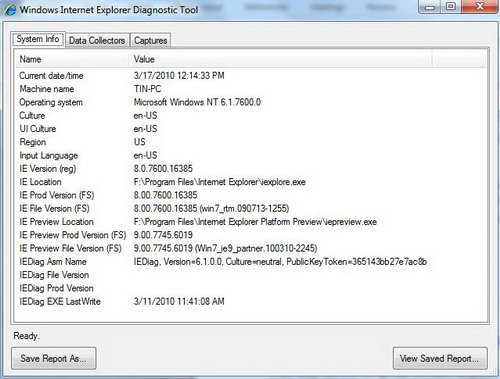Select the 'IEDiag File Version' row
Viewport: 500px width, 379px height.
[54, 275]
